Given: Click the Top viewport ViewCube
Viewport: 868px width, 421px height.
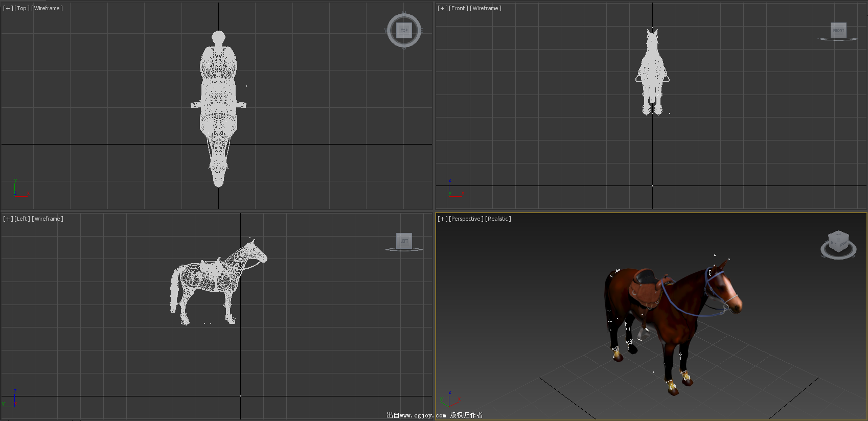Looking at the screenshot, I should (x=404, y=30).
